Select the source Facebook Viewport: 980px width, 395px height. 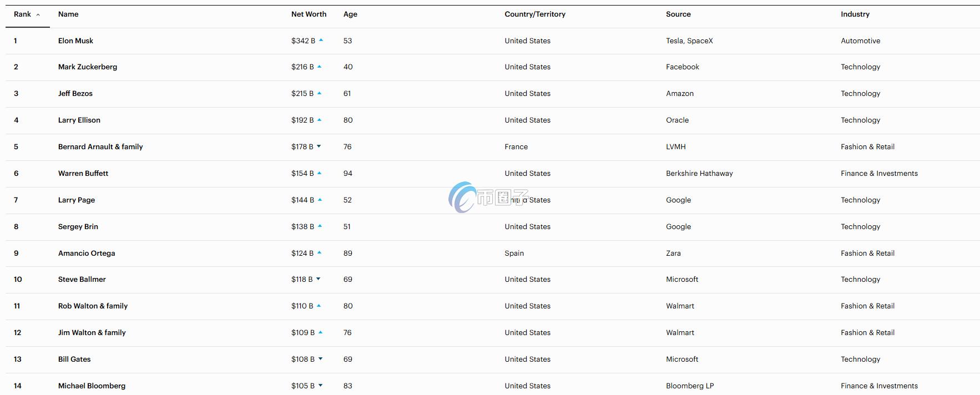point(683,67)
